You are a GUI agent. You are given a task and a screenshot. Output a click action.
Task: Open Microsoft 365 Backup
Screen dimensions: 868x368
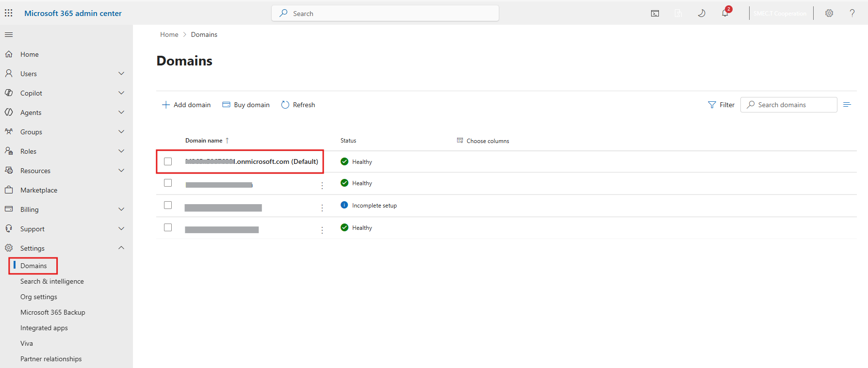pos(53,312)
